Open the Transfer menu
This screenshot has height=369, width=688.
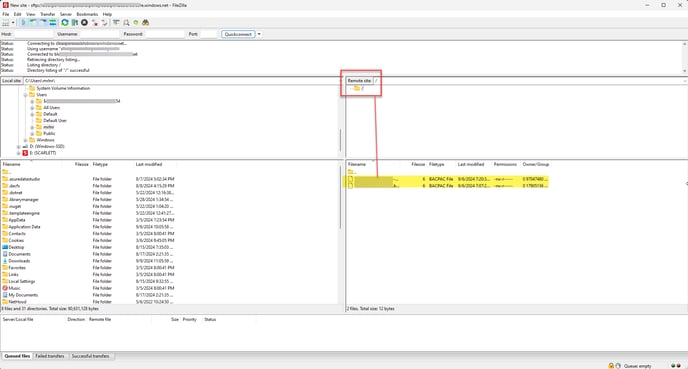pos(47,14)
